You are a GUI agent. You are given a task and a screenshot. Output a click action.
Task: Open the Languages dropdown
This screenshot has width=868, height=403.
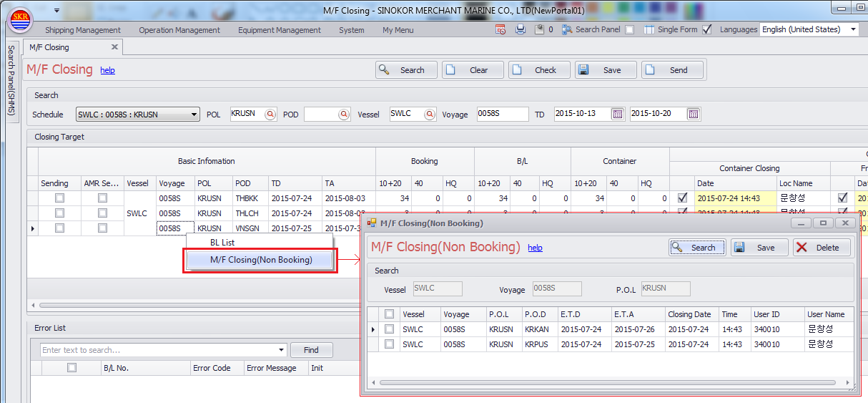[x=854, y=30]
